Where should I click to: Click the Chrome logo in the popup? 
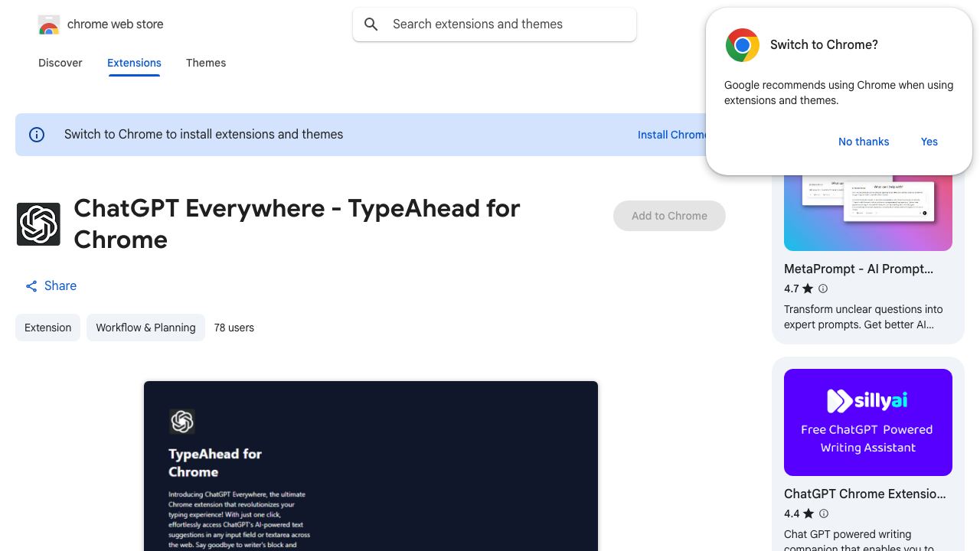(x=743, y=45)
